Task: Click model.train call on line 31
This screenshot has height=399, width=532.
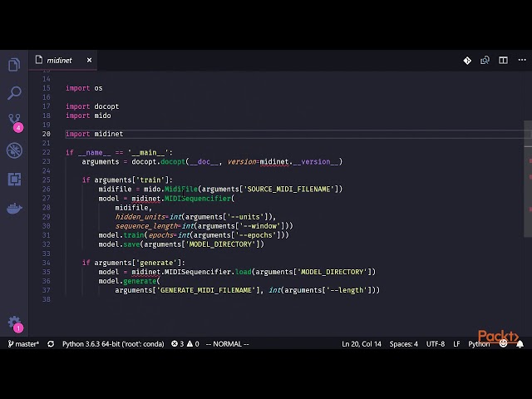Action: (121, 235)
